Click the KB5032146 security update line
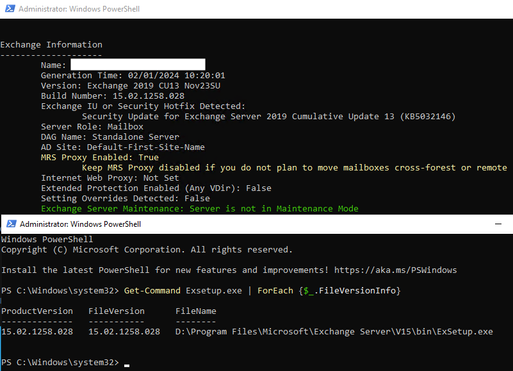Screen dimensions: 513x371 point(269,116)
